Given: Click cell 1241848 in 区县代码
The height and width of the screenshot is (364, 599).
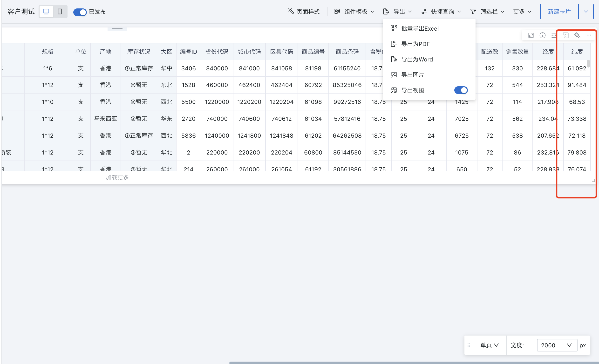Looking at the screenshot, I should (281, 135).
